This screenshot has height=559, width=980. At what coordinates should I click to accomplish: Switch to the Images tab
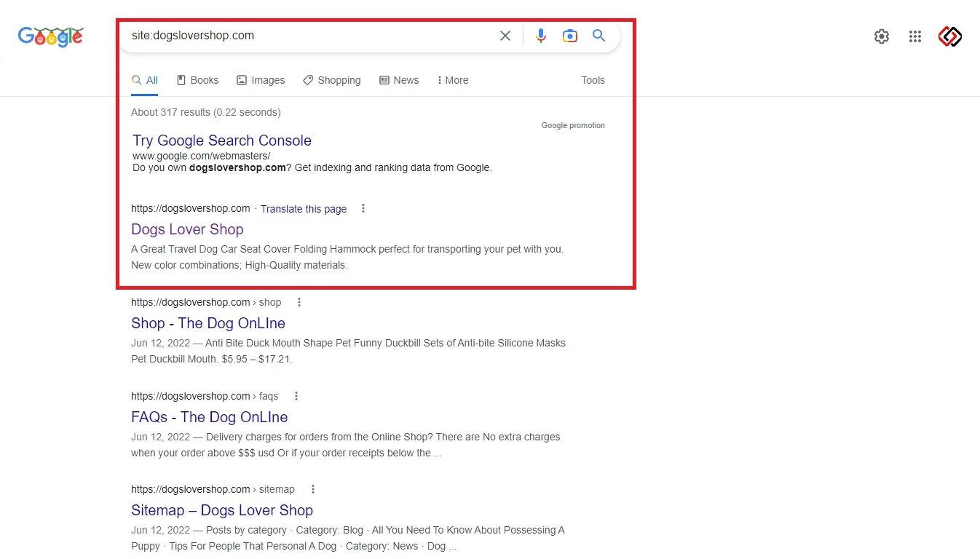click(x=261, y=81)
